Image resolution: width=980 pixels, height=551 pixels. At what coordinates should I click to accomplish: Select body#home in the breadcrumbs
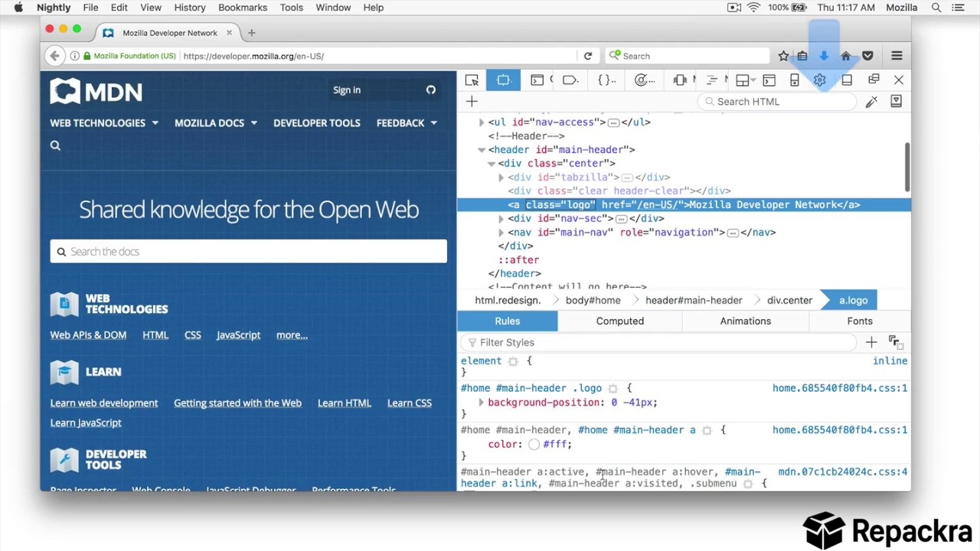click(593, 301)
